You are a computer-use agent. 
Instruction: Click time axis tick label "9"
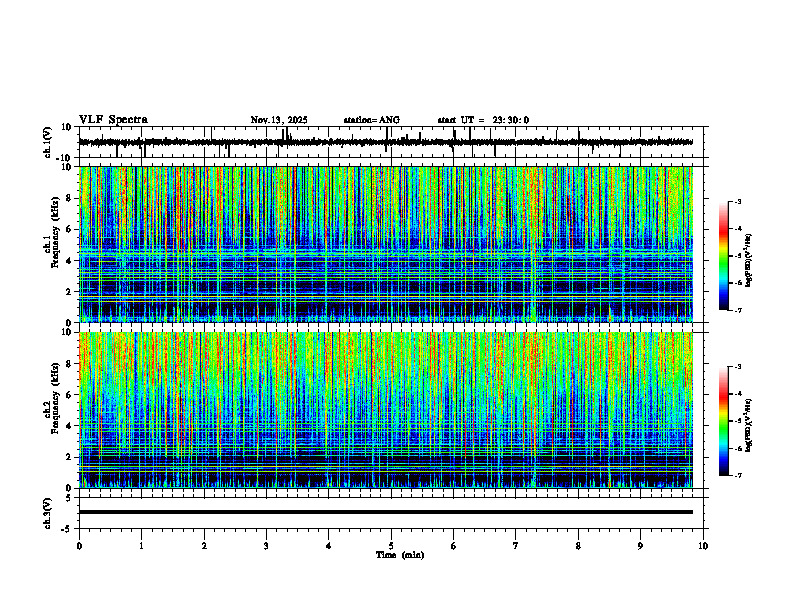(640, 546)
